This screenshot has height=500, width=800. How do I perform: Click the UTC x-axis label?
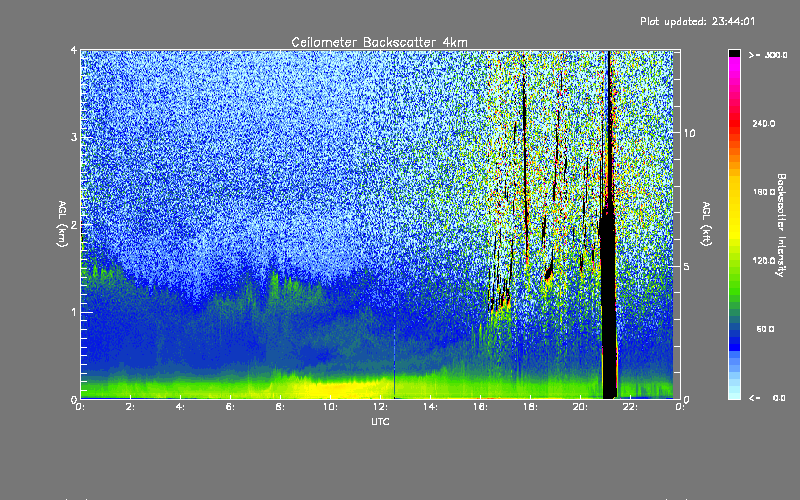(380, 421)
